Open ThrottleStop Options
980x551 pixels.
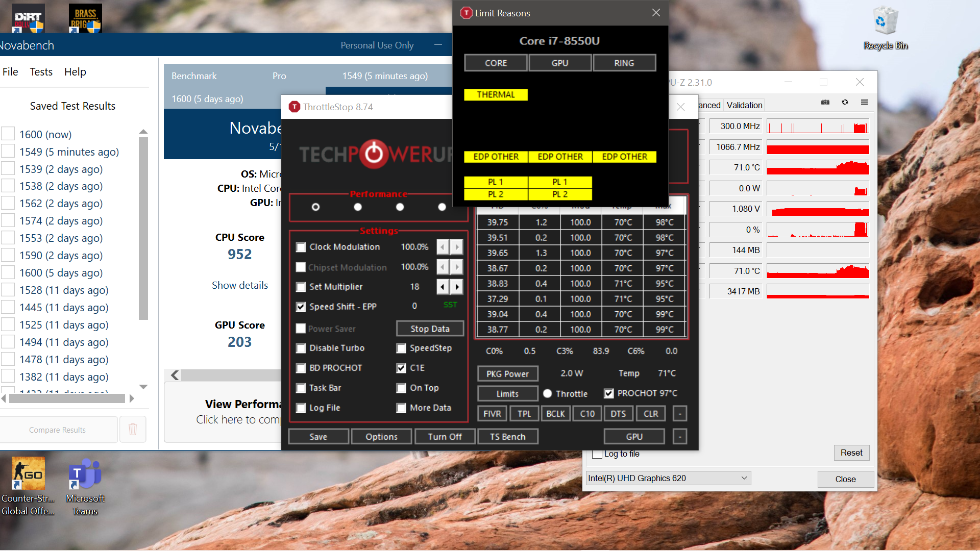point(381,437)
